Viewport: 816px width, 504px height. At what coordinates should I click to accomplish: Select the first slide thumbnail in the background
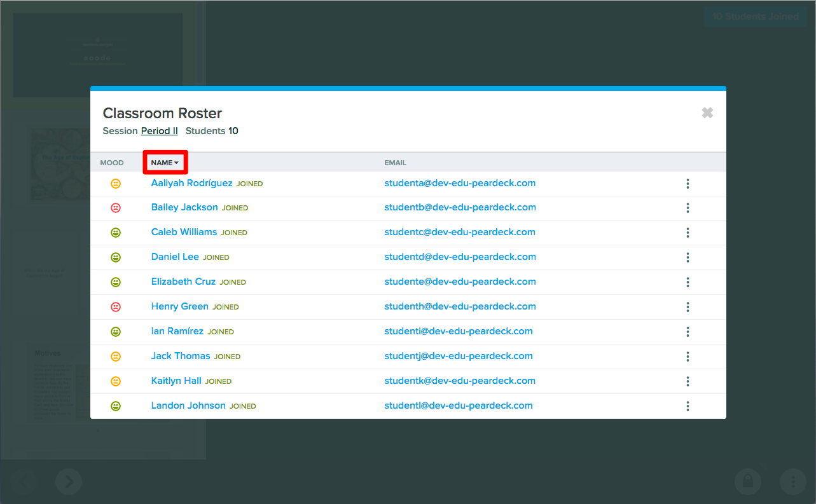98,55
